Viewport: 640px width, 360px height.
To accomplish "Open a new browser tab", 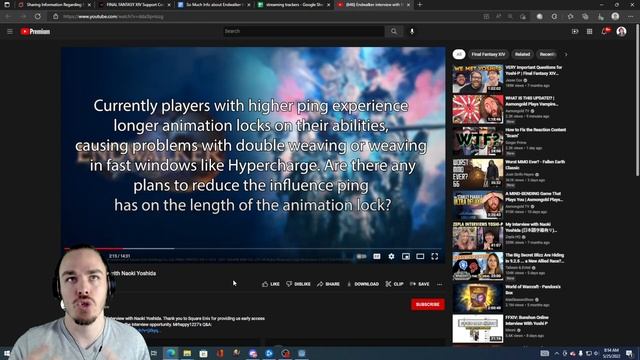I will 420,4.
